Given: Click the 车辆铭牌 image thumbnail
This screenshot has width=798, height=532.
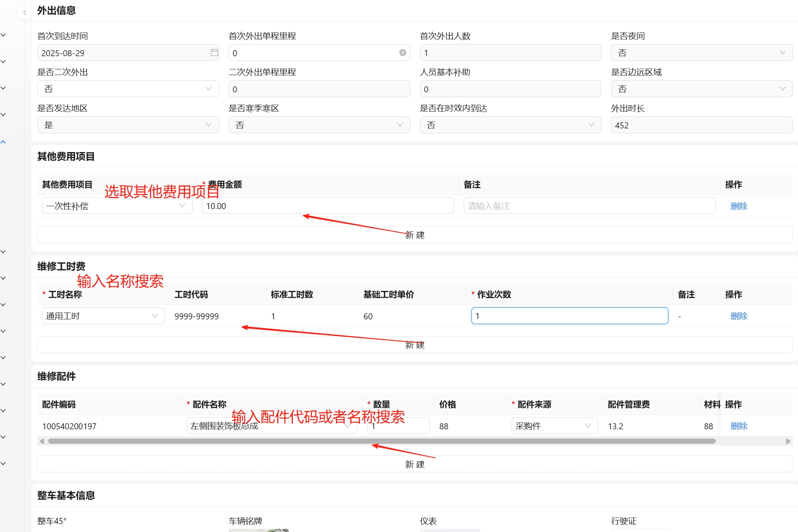Looking at the screenshot, I should (x=259, y=530).
